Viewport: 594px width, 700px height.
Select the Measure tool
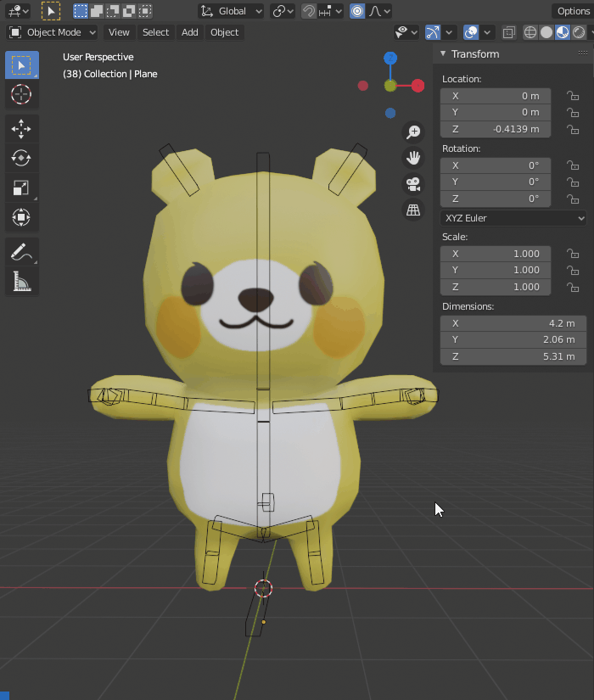(21, 281)
